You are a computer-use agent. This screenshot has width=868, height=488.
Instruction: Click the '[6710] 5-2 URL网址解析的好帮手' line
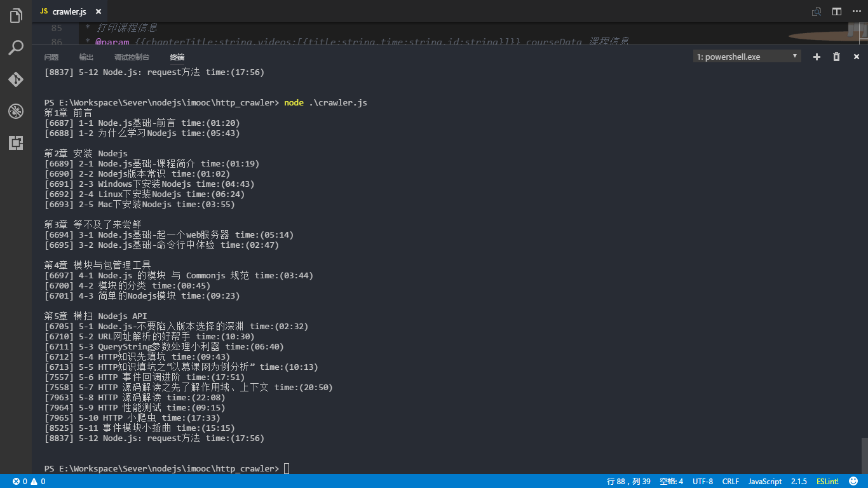click(x=149, y=337)
